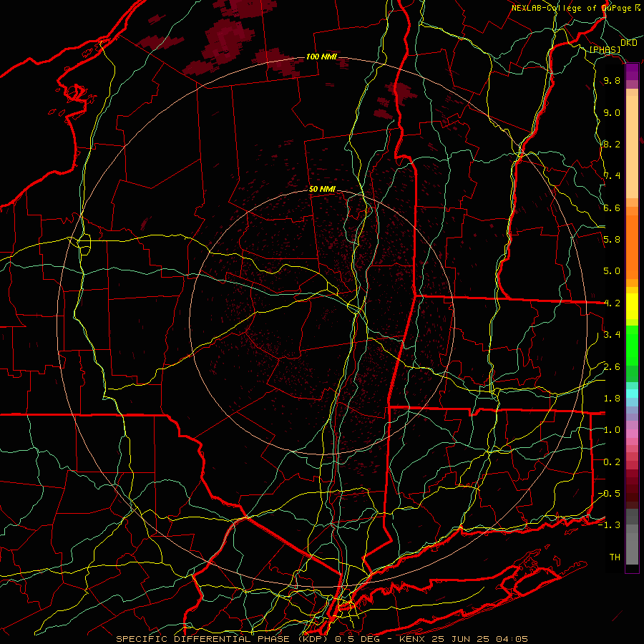Click the 9.0 legend value

[612, 112]
